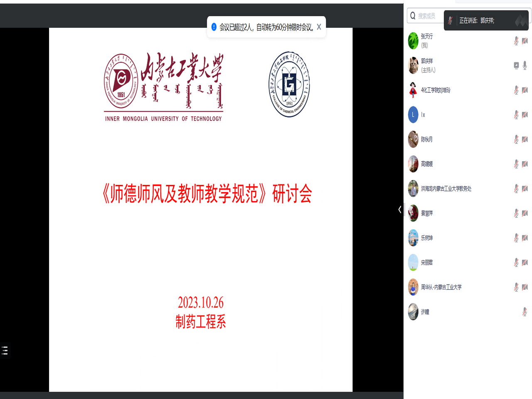Click 陈秋月's camera-off icon
This screenshot has width=532, height=399.
click(525, 139)
